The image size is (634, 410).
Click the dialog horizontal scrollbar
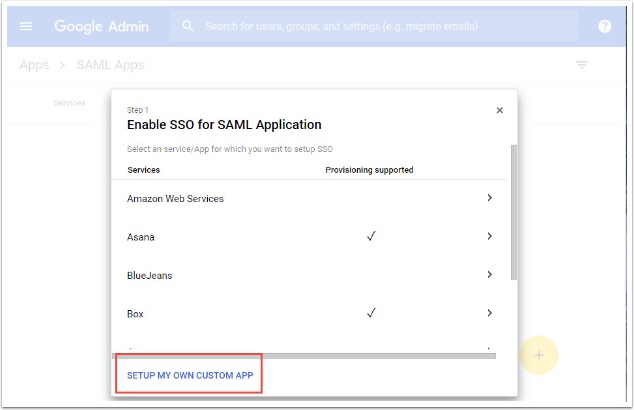pos(304,356)
